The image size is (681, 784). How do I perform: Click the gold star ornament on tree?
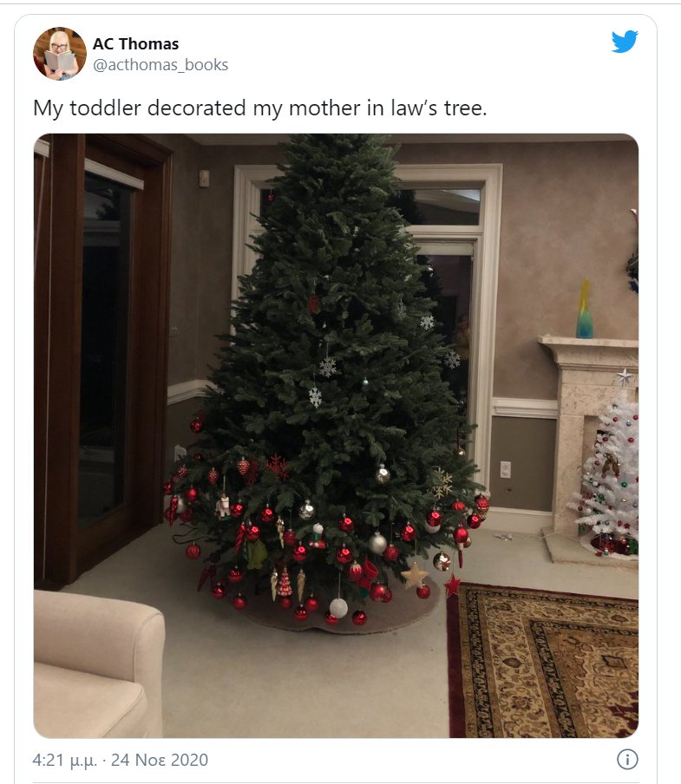click(x=415, y=574)
